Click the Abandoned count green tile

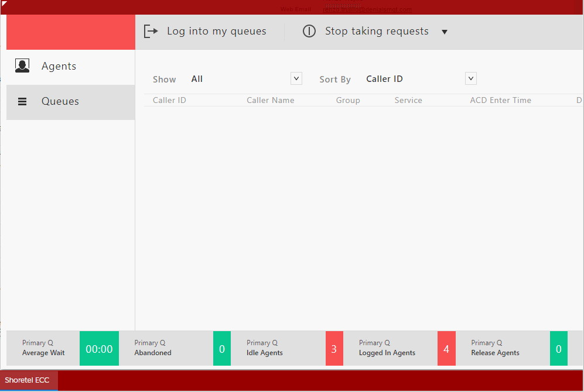(222, 349)
